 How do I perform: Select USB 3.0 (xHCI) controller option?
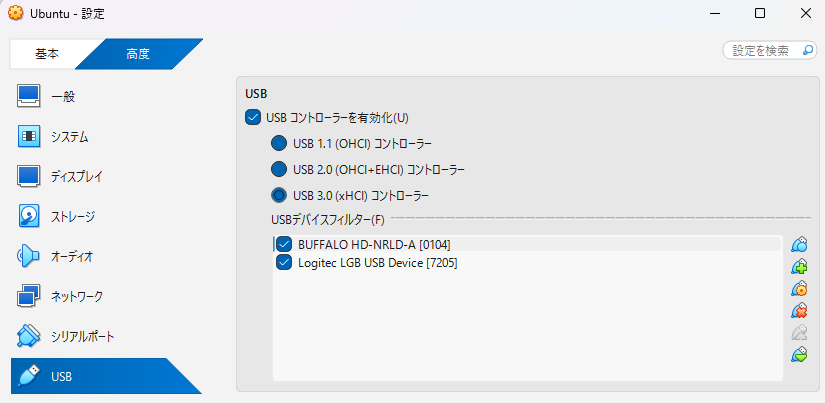click(279, 195)
